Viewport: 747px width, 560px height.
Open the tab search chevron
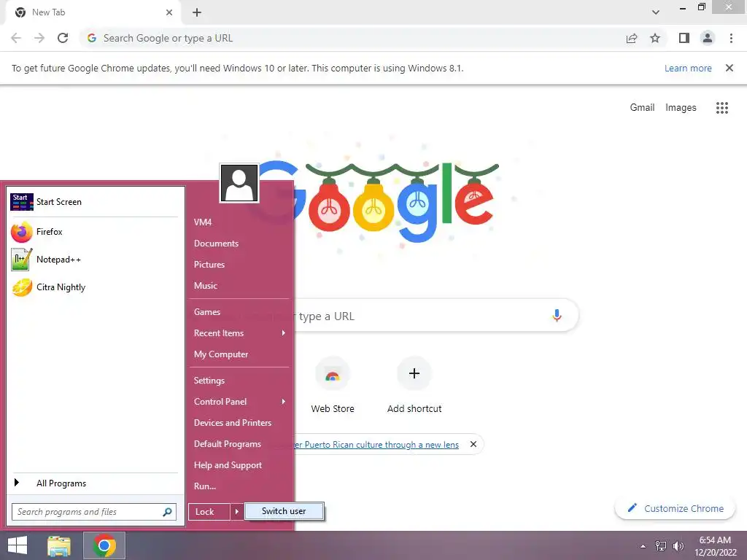point(656,12)
